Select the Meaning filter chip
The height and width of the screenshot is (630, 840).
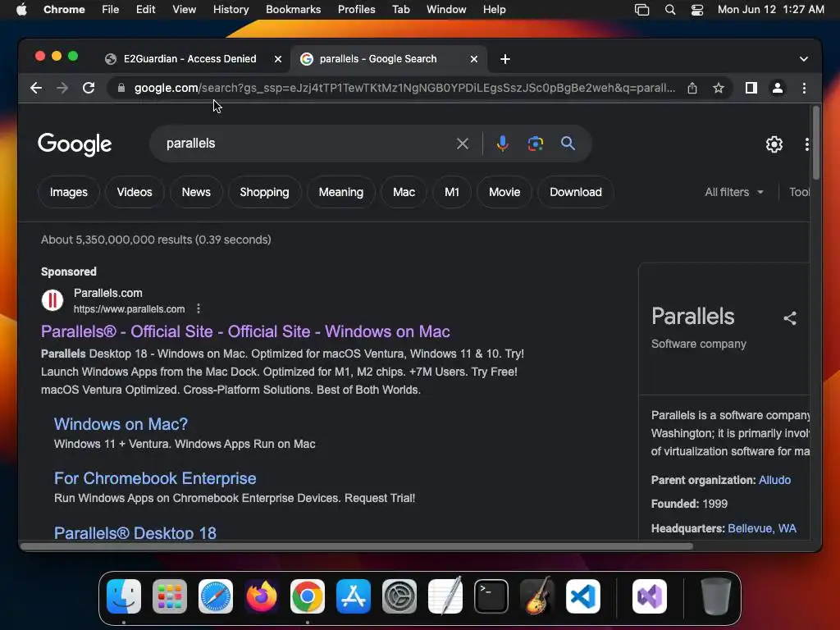click(340, 192)
